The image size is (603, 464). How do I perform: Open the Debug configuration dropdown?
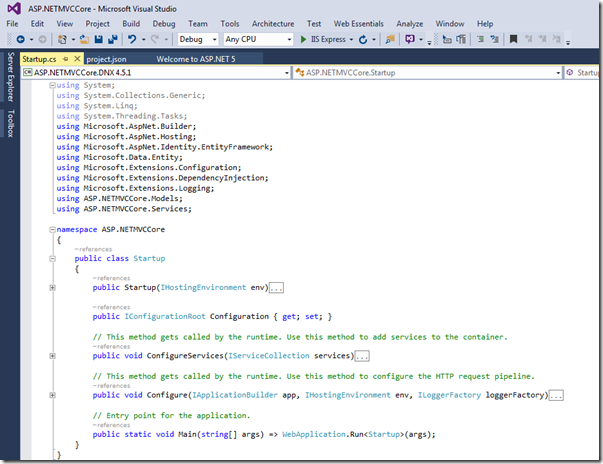tap(197, 39)
